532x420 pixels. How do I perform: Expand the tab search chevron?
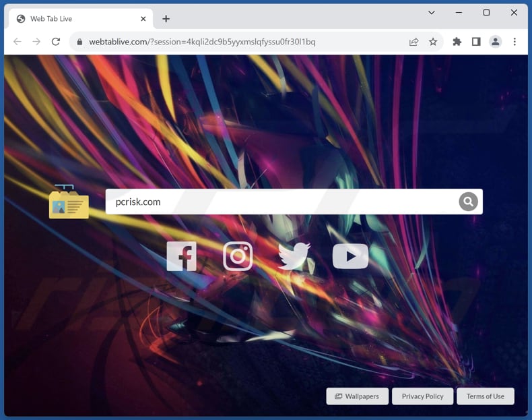pyautogui.click(x=431, y=13)
